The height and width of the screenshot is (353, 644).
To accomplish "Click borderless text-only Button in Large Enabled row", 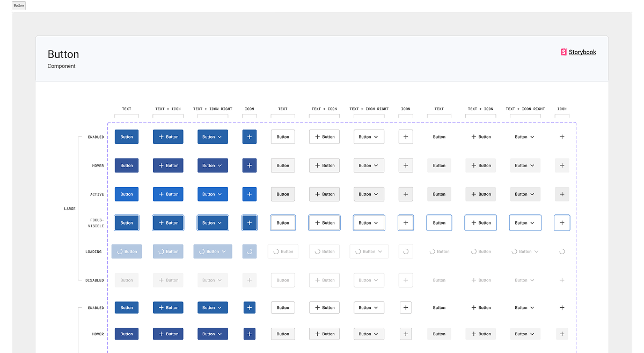I will pyautogui.click(x=439, y=137).
